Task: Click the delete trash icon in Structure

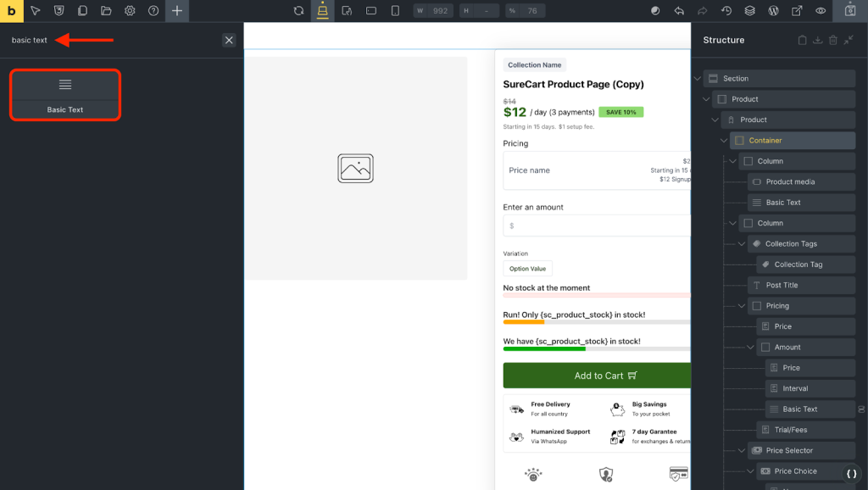Action: pyautogui.click(x=833, y=40)
